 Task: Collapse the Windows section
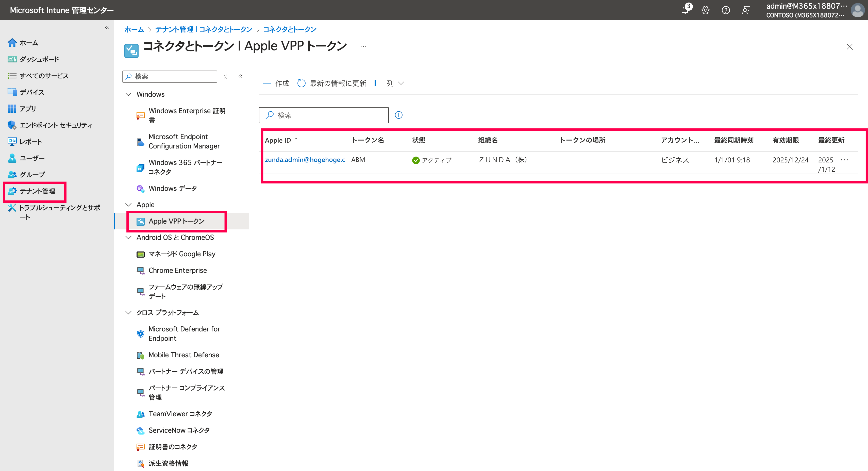[128, 94]
